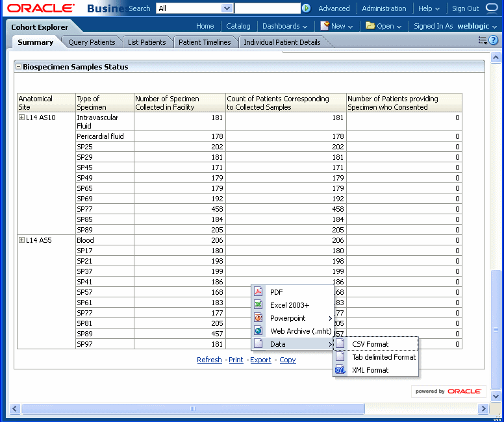Collapse the Biospecimen Samples Status section

tap(19, 67)
